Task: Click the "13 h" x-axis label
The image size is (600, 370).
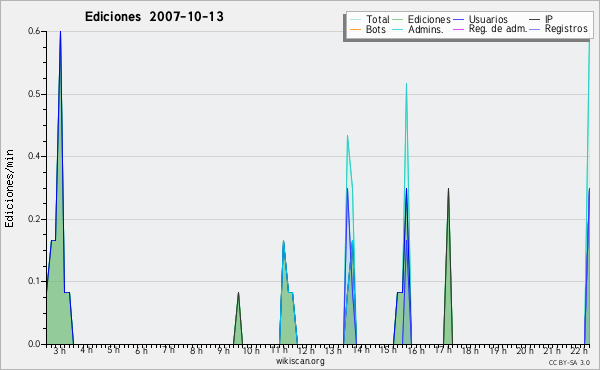Action: tap(333, 350)
